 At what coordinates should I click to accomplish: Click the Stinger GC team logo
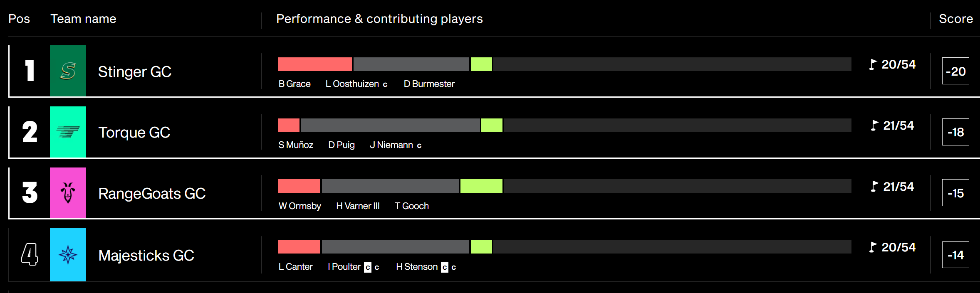pos(68,71)
